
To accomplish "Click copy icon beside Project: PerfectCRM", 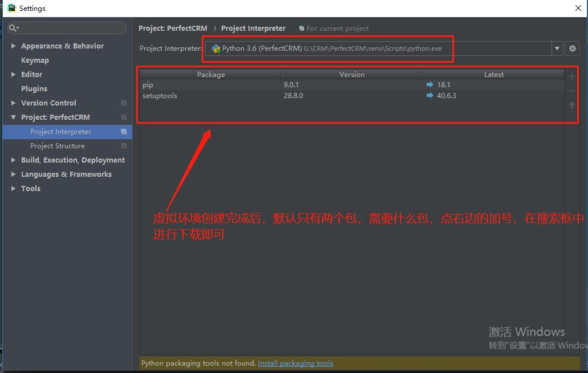I will tap(124, 117).
